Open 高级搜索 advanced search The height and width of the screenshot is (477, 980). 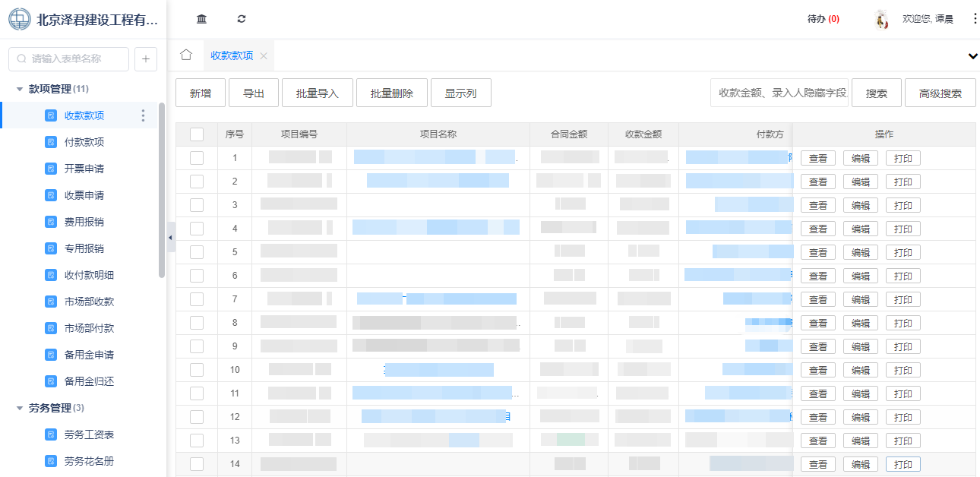click(940, 93)
